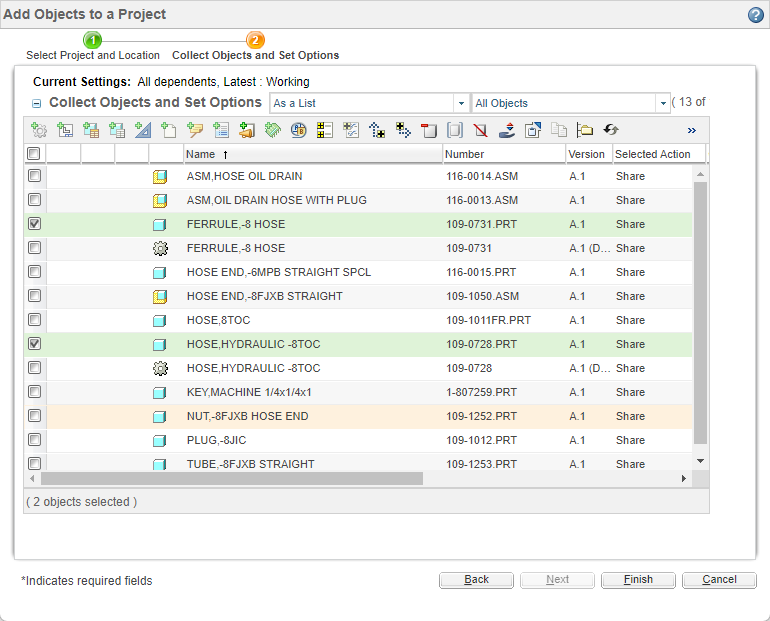Click the horizontal scrollbar thumb of the table
This screenshot has height=621, width=770.
(232, 478)
